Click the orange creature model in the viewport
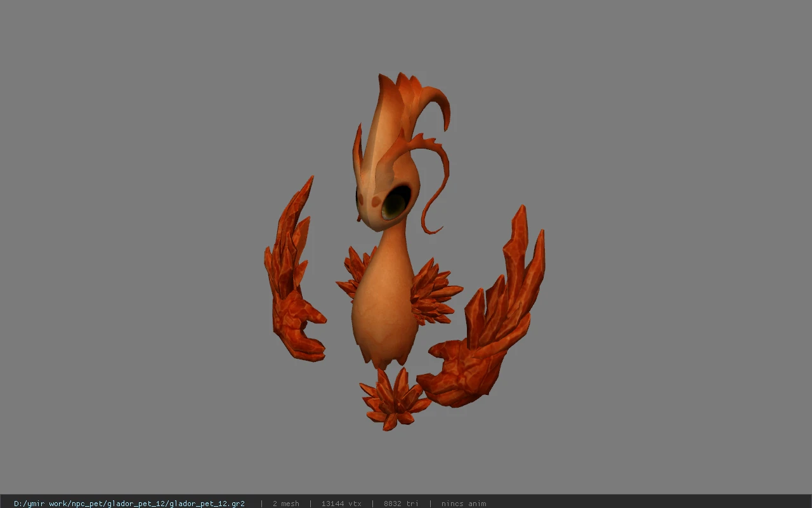The width and height of the screenshot is (812, 508). [x=403, y=252]
